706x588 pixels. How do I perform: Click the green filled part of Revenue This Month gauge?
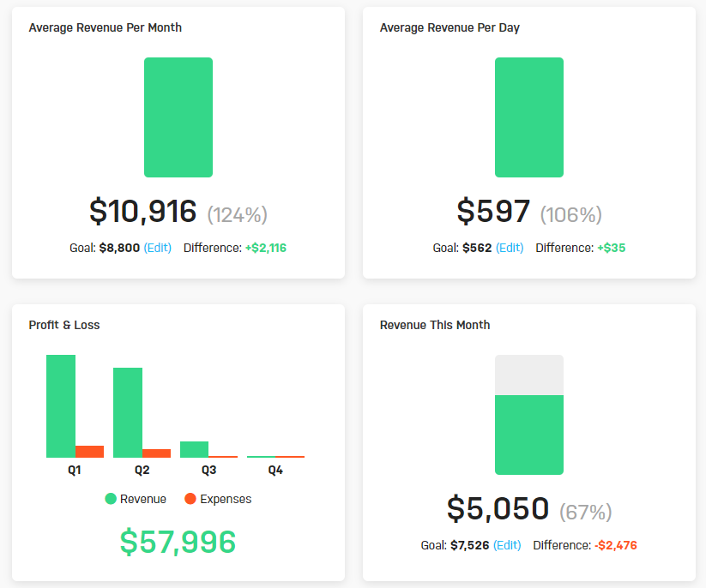(529, 435)
